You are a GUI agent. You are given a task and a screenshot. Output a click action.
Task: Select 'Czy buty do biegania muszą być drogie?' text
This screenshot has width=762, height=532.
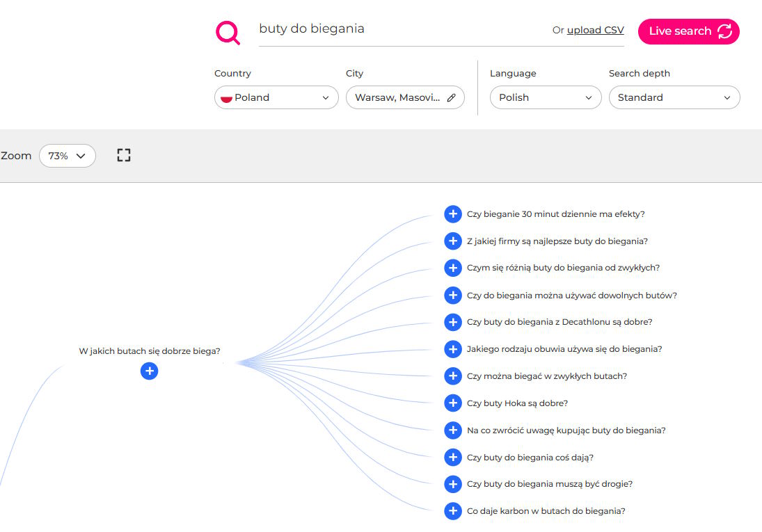pyautogui.click(x=549, y=484)
